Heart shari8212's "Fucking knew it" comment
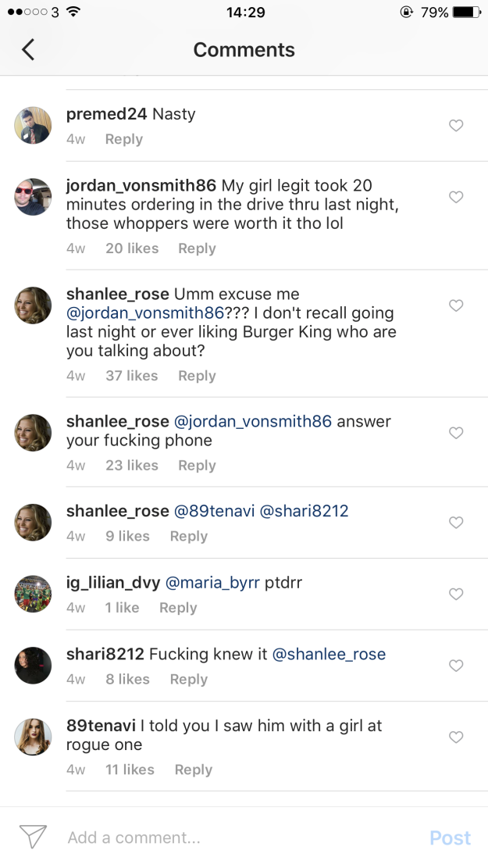The image size is (488, 868). [456, 666]
